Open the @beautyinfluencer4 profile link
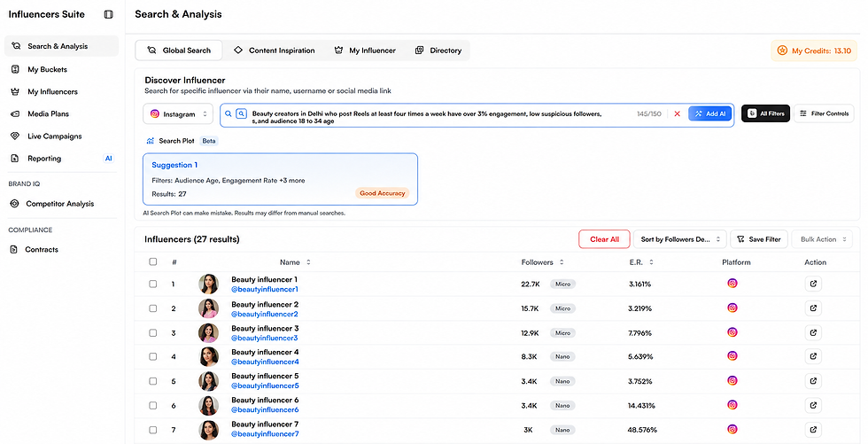Image resolution: width=868 pixels, height=444 pixels. point(265,362)
